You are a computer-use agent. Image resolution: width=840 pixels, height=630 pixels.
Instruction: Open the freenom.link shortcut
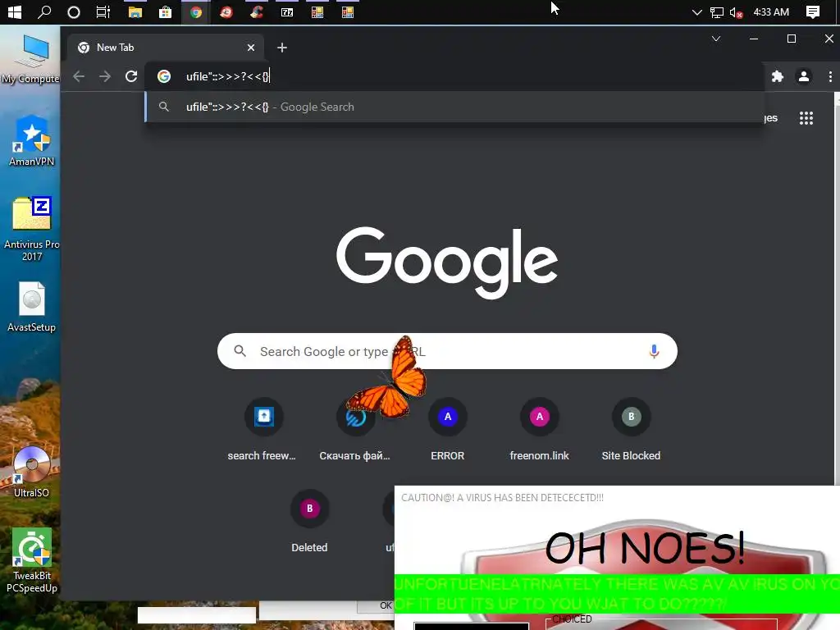[x=539, y=430]
